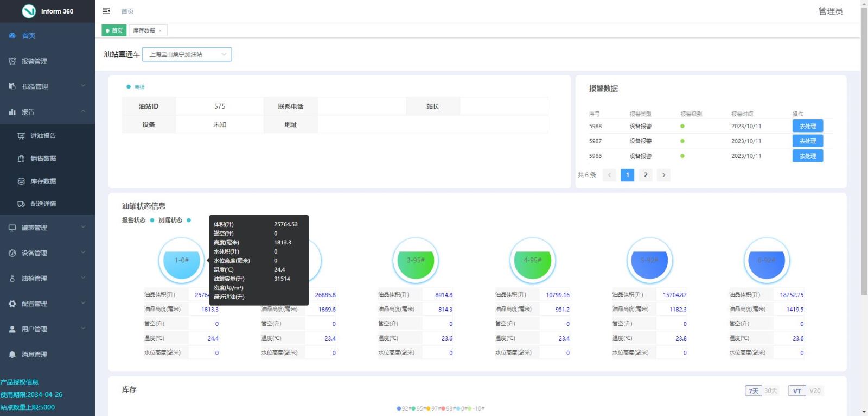The height and width of the screenshot is (416, 868).
Task: Switch inventory chart to 30天
Action: (x=771, y=391)
